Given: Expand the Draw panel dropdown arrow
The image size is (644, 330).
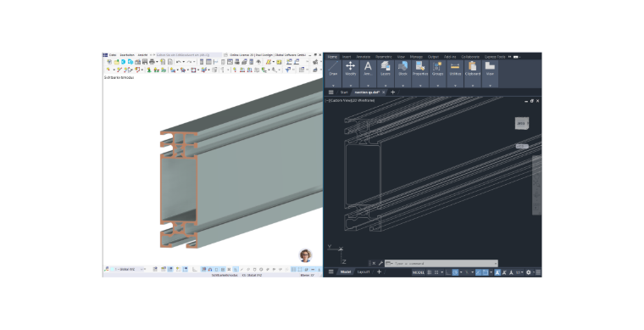Looking at the screenshot, I should [x=333, y=86].
